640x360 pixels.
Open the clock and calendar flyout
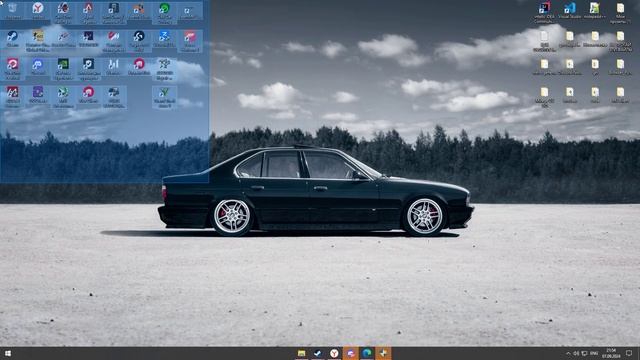(x=611, y=353)
